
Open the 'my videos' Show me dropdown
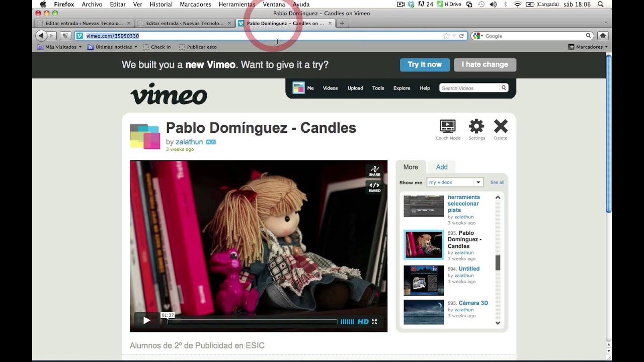[455, 183]
